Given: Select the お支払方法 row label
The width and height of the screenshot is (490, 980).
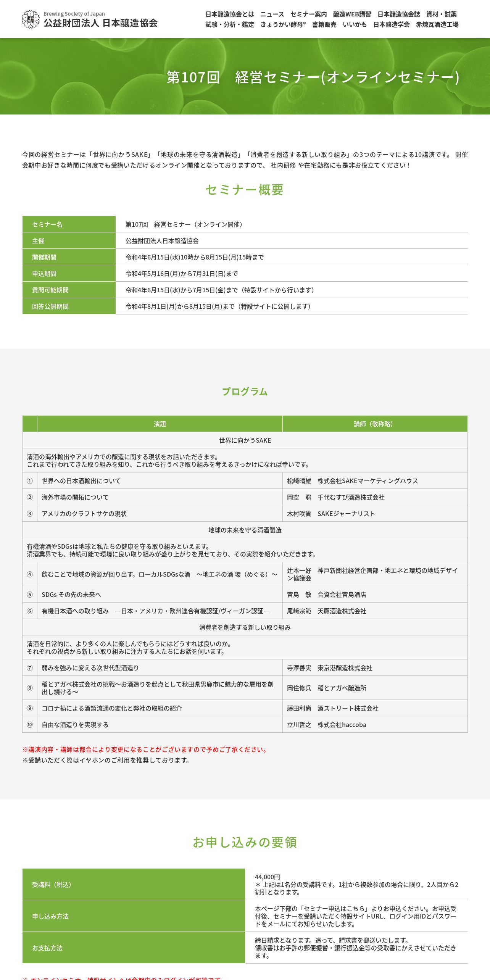Looking at the screenshot, I should coord(134,948).
